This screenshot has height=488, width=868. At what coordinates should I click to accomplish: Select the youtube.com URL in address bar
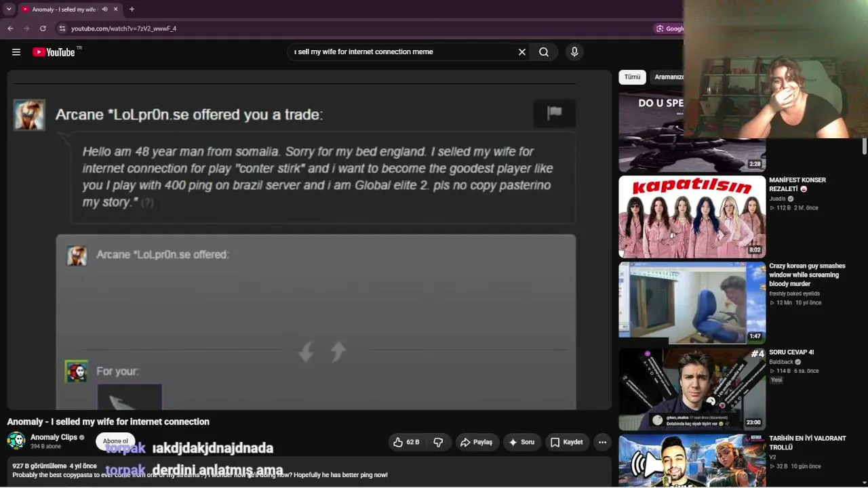coord(123,28)
